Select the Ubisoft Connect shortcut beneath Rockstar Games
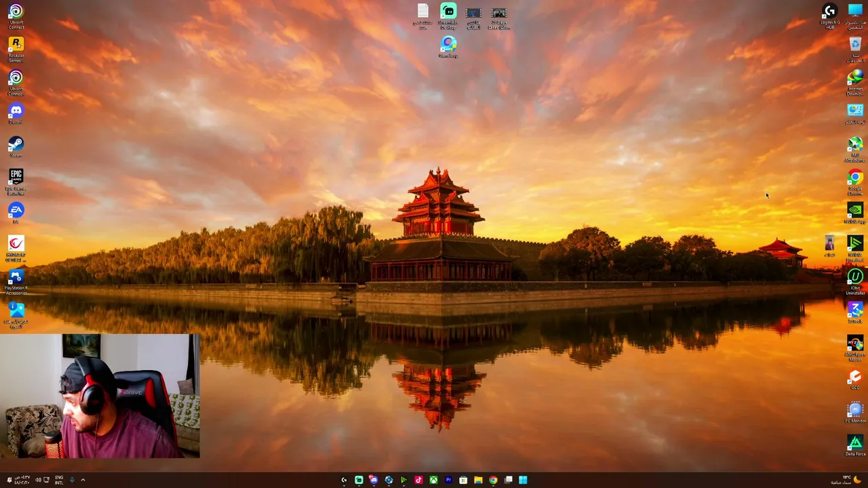Image resolution: width=868 pixels, height=488 pixels. click(16, 83)
